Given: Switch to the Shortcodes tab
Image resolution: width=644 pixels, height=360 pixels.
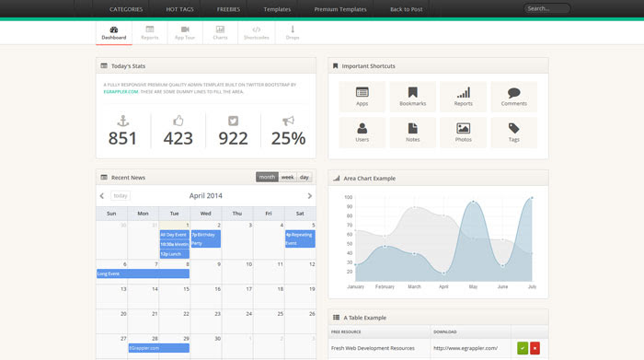Looking at the screenshot, I should pyautogui.click(x=257, y=32).
